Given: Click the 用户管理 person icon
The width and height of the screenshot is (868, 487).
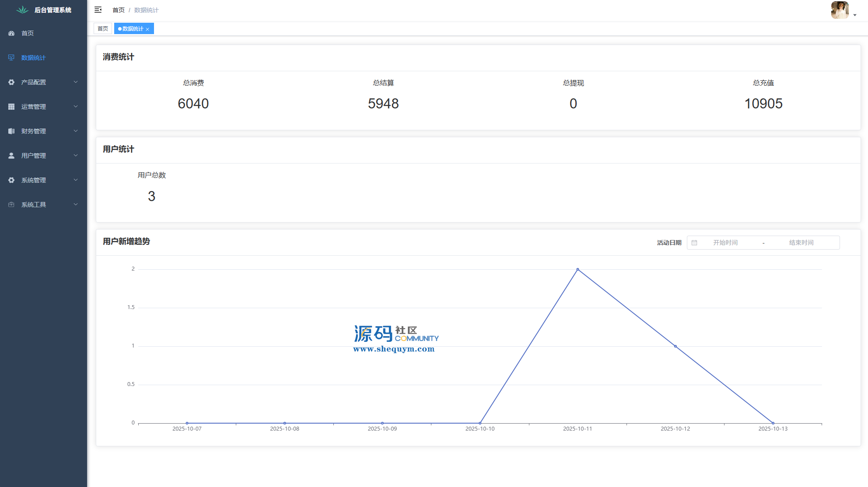Looking at the screenshot, I should pos(11,156).
